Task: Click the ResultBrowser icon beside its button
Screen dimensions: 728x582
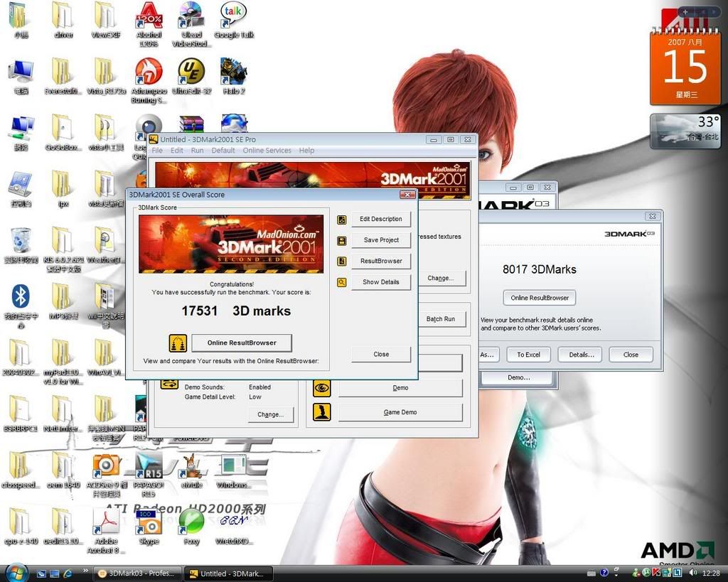Action: pos(342,262)
